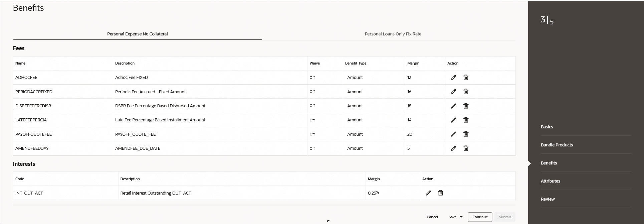Viewport: 644px width, 224px height.
Task: Open the Save dropdown arrow
Action: 461,217
